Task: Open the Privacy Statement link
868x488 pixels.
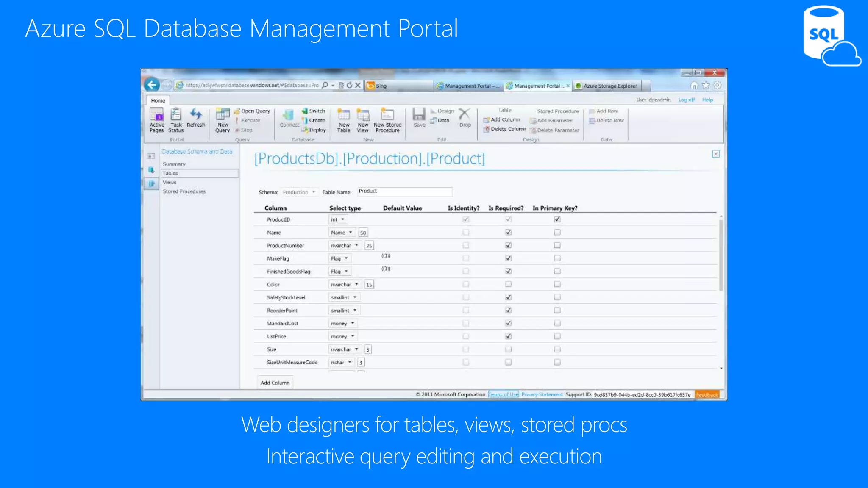Action: [x=542, y=394]
